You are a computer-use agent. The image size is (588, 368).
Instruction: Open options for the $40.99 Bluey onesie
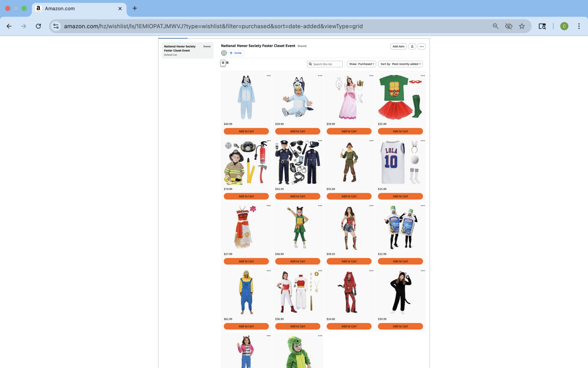(x=269, y=75)
